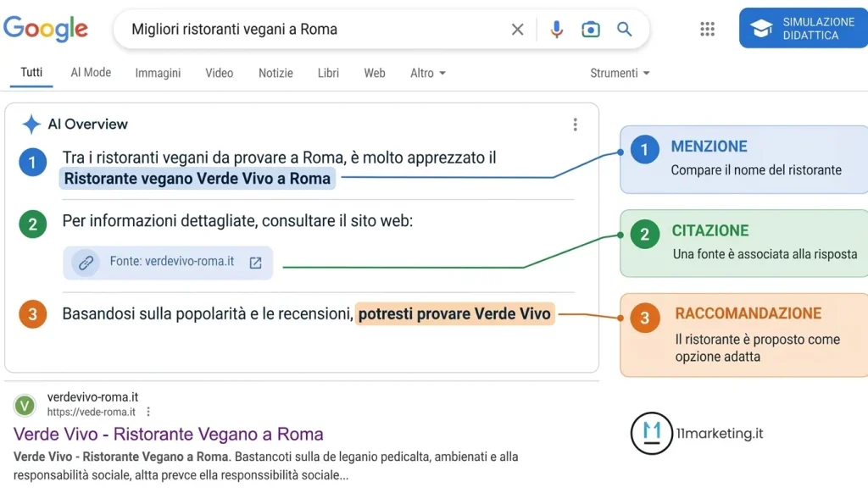Click the Simulazione Didattica button
868x493 pixels.
click(804, 28)
